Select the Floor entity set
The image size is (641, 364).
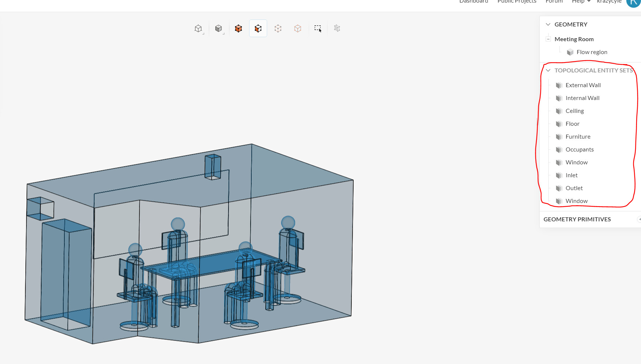[x=572, y=124]
